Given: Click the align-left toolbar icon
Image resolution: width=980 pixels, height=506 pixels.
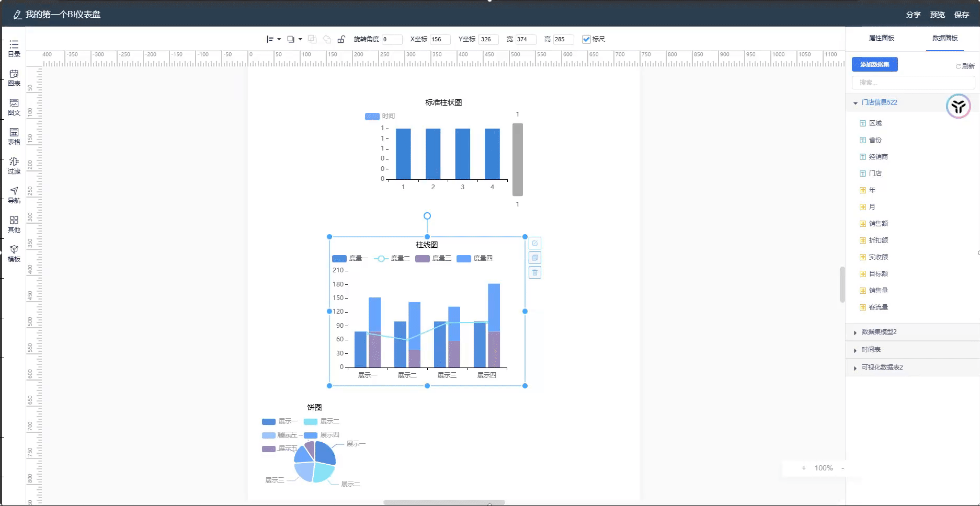Looking at the screenshot, I should 270,39.
